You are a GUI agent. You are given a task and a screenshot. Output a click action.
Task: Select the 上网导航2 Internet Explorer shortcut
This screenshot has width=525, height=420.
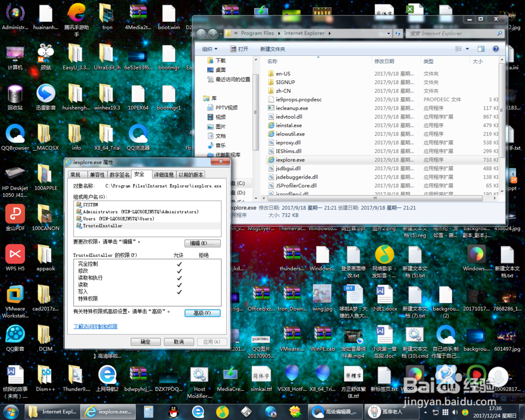coord(108,379)
